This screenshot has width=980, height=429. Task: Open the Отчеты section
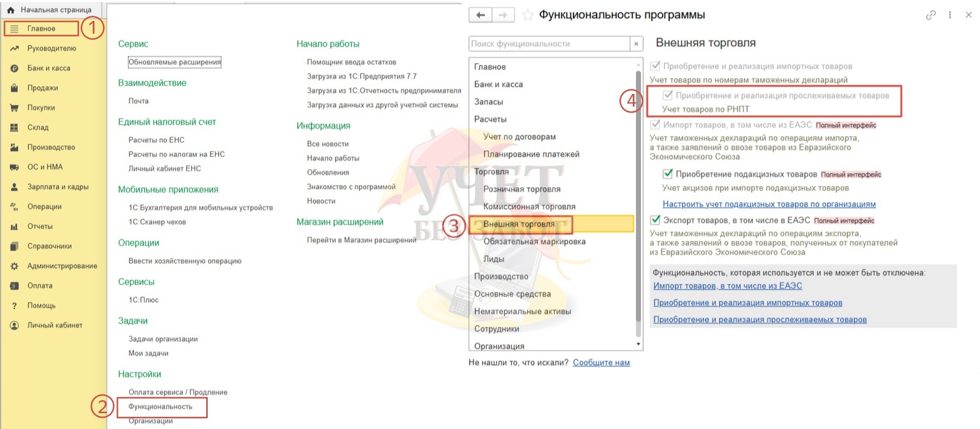point(40,226)
